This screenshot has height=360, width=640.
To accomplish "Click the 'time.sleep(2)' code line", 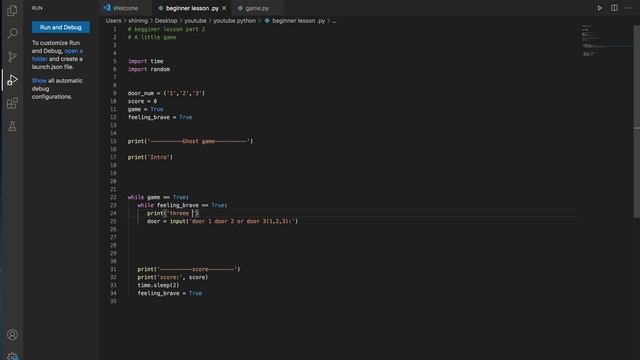I will (158, 285).
